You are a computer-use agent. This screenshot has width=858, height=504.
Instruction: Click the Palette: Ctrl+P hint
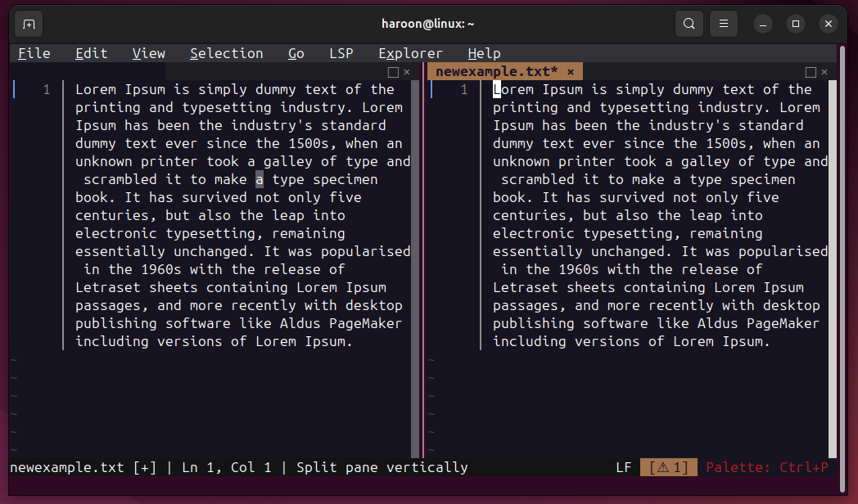tap(766, 467)
